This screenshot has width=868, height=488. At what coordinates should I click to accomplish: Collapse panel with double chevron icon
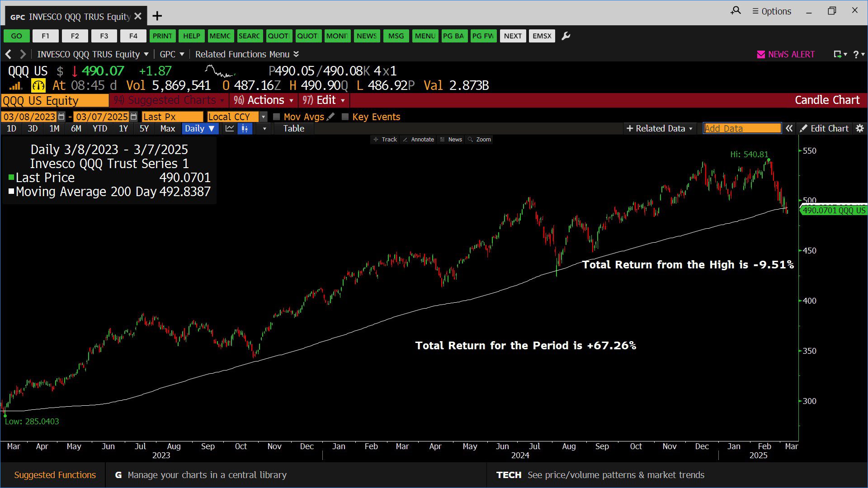(789, 128)
